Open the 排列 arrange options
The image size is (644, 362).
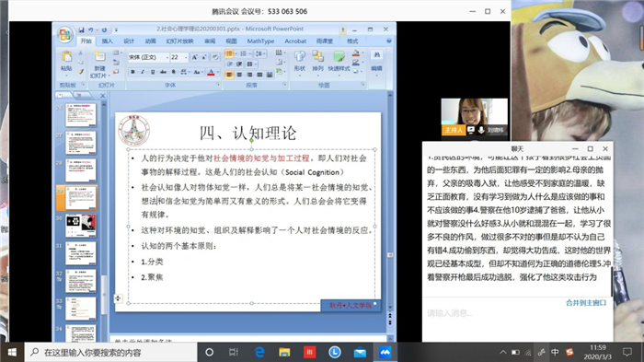point(317,61)
